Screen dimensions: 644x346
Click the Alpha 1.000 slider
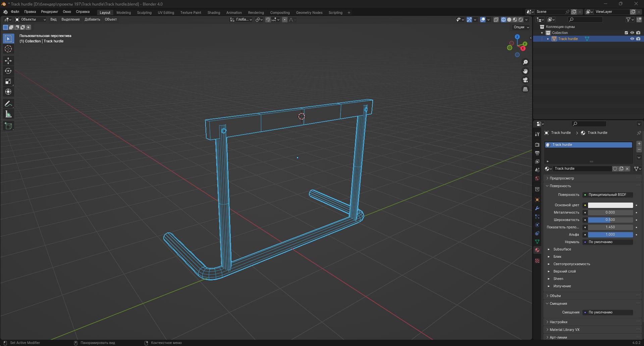(610, 234)
